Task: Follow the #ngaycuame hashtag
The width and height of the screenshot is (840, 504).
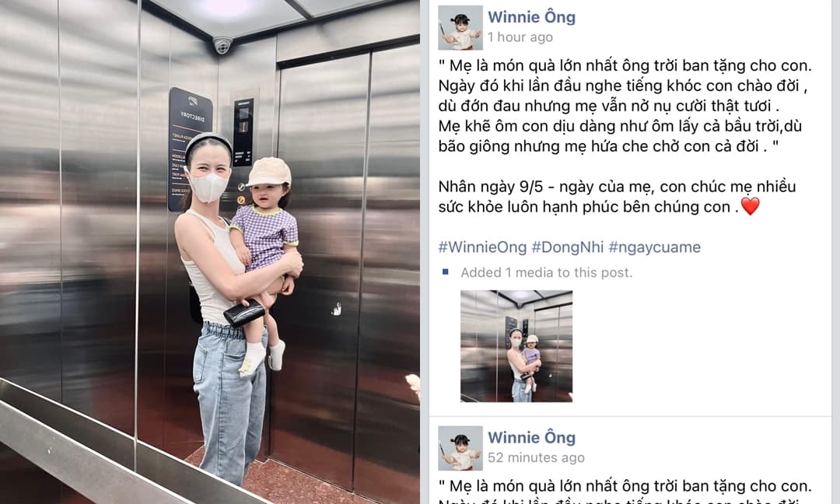Action: pyautogui.click(x=655, y=247)
